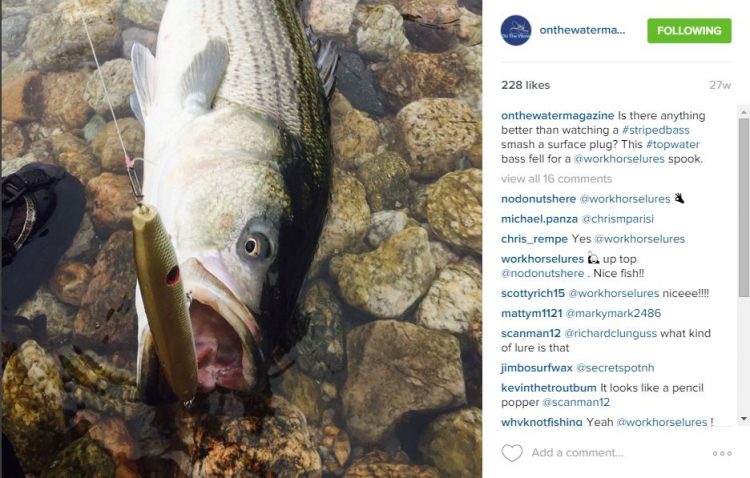Expand view all 16 comments

(x=556, y=179)
